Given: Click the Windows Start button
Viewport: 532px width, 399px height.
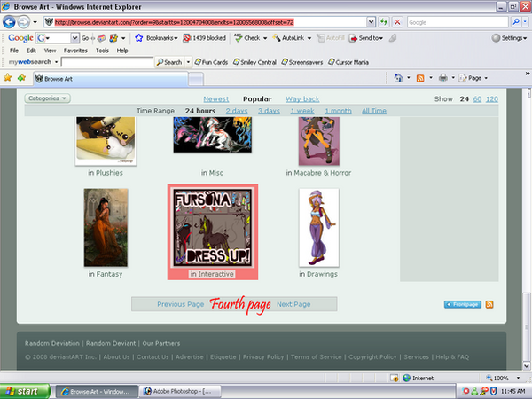Looking at the screenshot, I should pos(25,391).
